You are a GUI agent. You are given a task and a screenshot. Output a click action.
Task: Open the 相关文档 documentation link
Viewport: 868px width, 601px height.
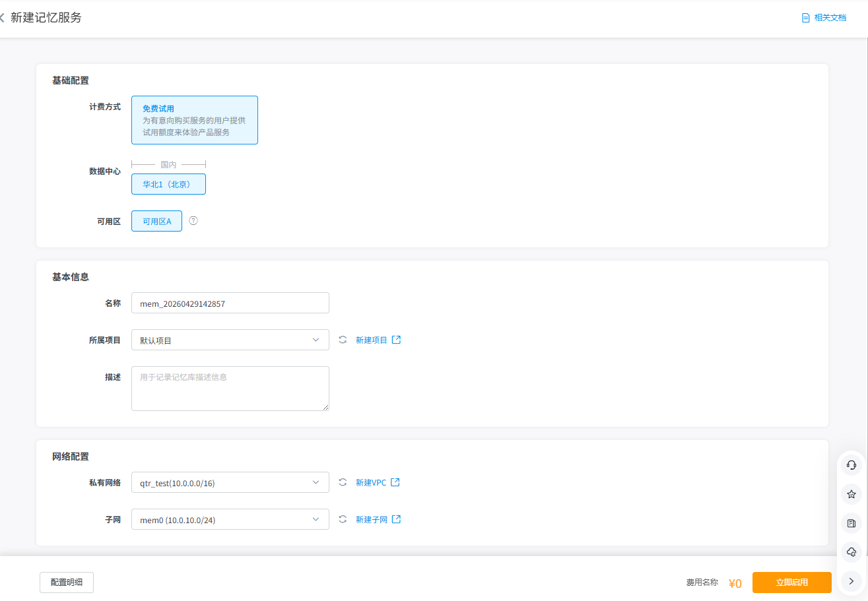pos(824,18)
